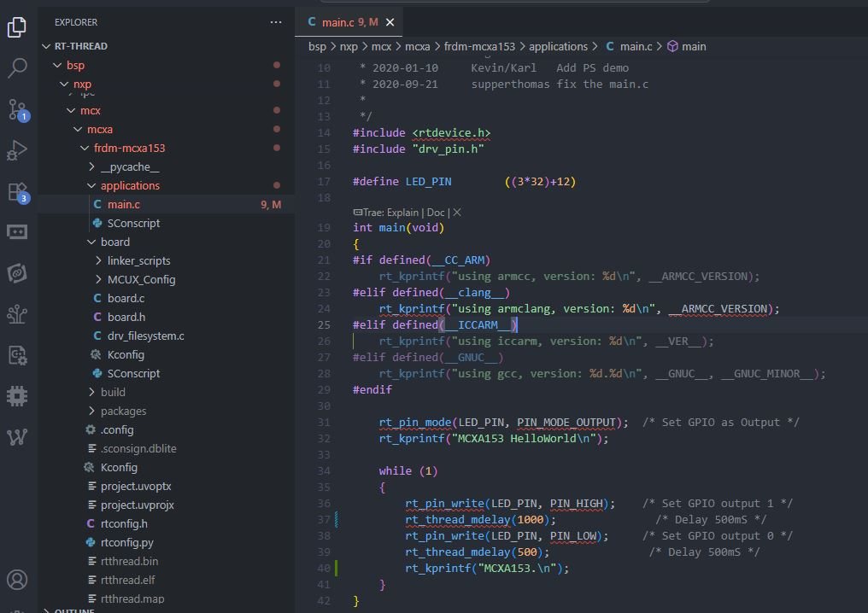Expand the build folder

coord(113,392)
